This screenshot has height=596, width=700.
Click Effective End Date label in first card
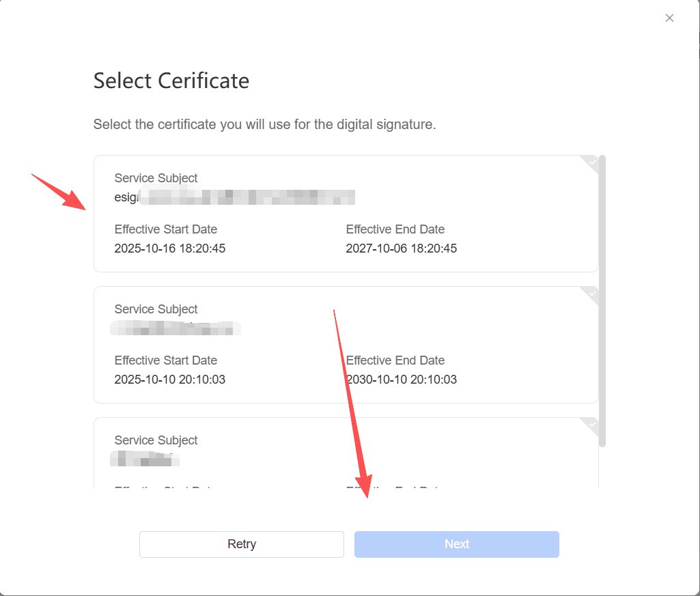[x=395, y=229]
